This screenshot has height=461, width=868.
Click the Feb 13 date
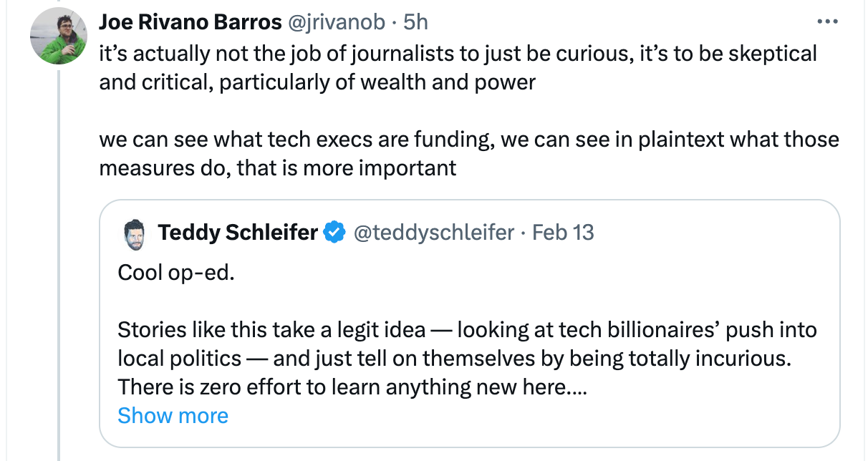point(564,233)
